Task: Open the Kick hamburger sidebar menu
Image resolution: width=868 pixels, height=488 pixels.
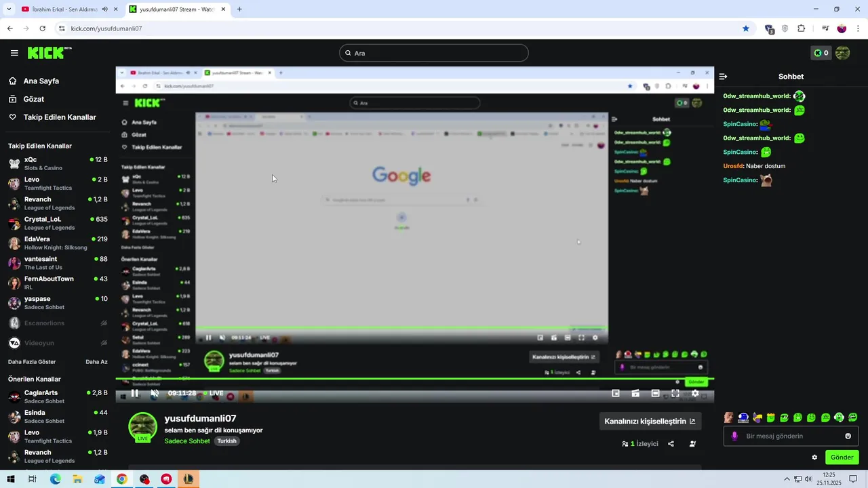Action: tap(14, 53)
